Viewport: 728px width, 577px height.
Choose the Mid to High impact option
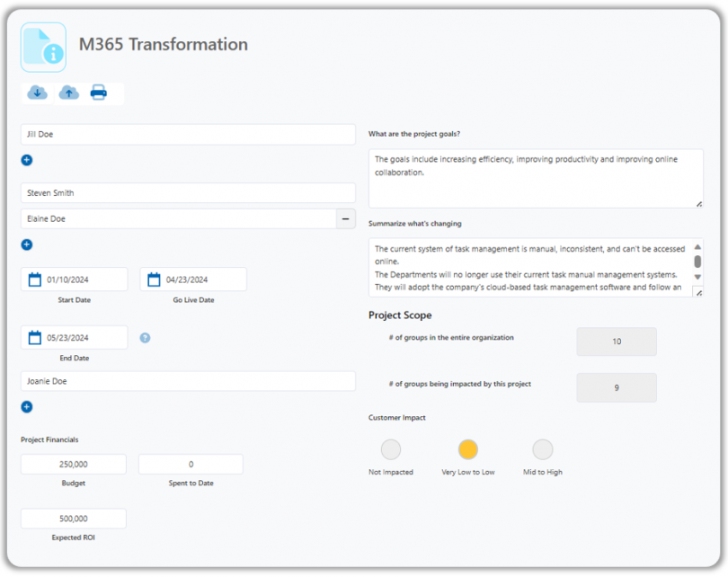(542, 449)
